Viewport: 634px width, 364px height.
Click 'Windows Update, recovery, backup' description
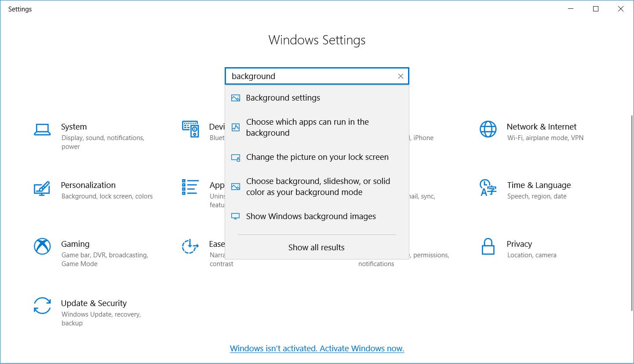[101, 319]
